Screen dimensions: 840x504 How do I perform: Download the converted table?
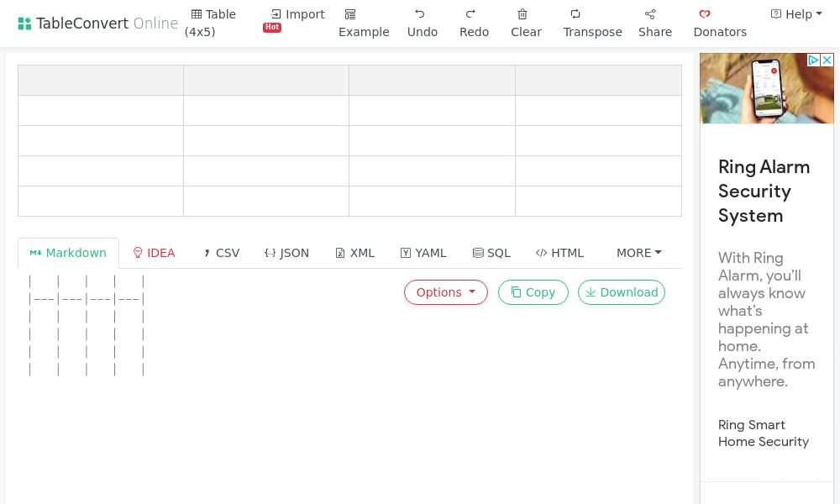coord(621,292)
